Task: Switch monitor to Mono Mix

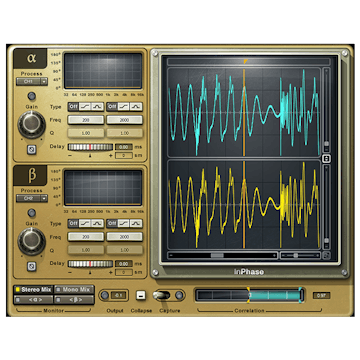Action: pos(74,289)
